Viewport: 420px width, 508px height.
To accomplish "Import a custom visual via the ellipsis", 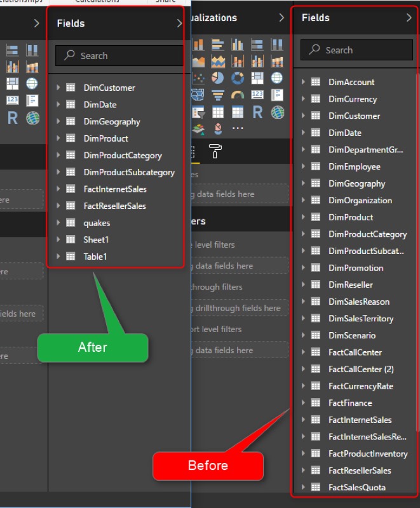I will tap(238, 128).
